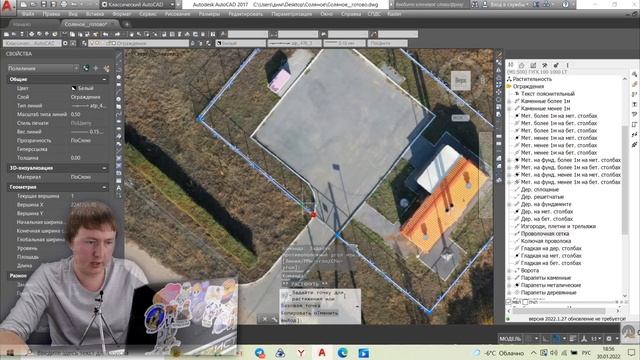640x360 pixels.
Task: Click the horizontal scrollbar under the tree panel
Action: tap(559, 311)
